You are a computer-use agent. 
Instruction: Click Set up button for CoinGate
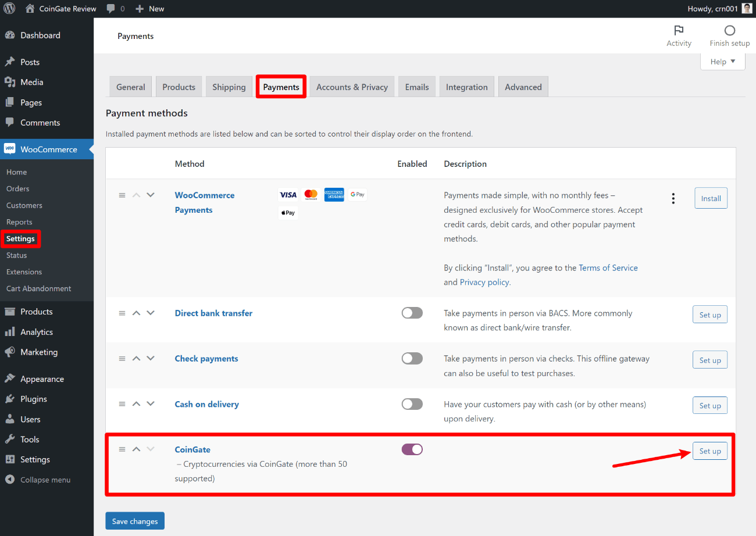point(710,451)
